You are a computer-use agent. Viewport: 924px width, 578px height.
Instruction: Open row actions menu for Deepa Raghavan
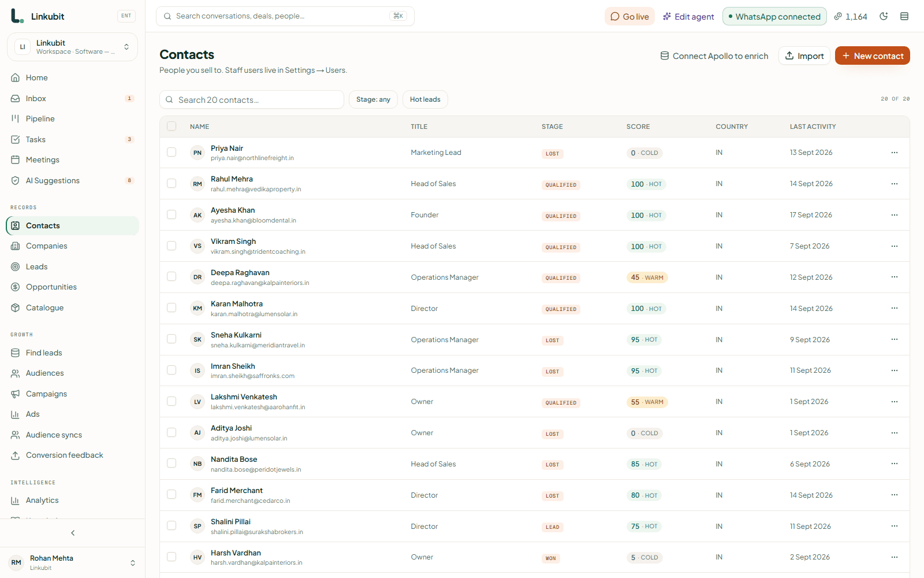[895, 277]
